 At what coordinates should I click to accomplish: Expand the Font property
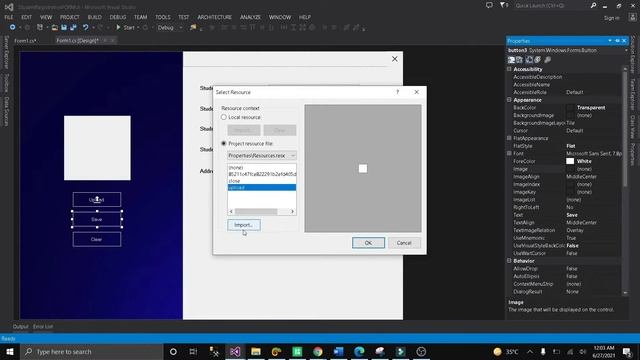pos(509,153)
